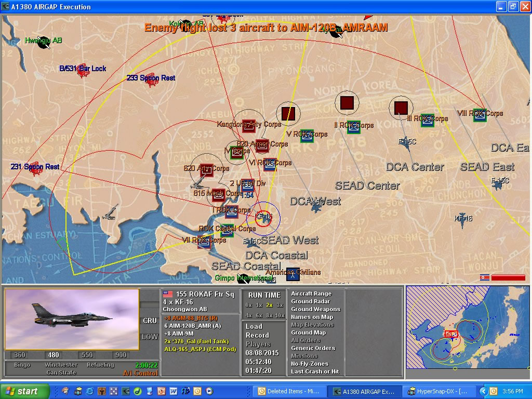The image size is (532, 399).
Task: Click the overview minimap of Korea
Action: (x=468, y=332)
